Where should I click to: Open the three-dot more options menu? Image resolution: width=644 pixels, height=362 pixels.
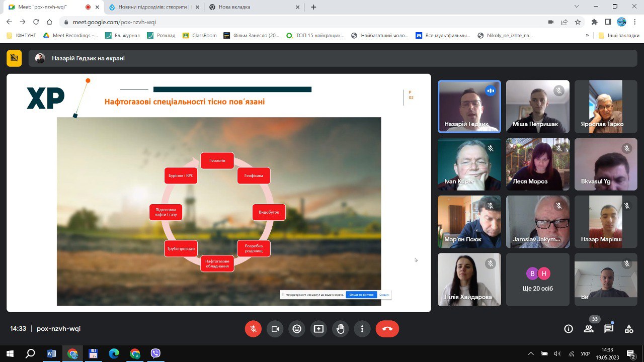(362, 329)
